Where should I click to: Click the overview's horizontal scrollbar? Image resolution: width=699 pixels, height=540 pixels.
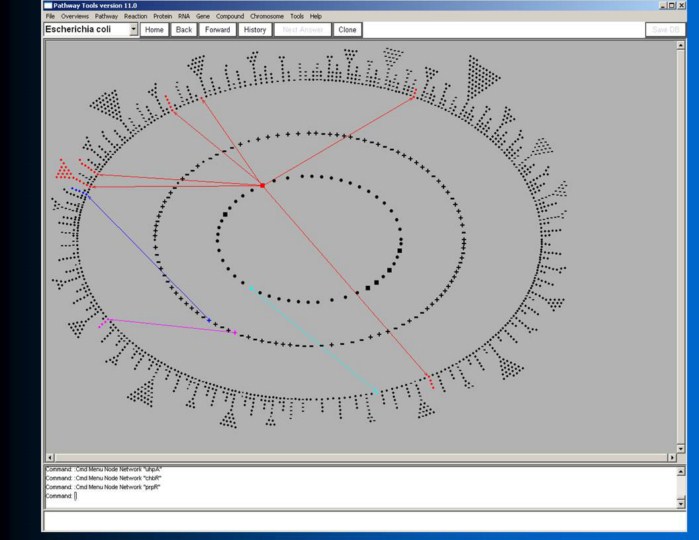360,456
